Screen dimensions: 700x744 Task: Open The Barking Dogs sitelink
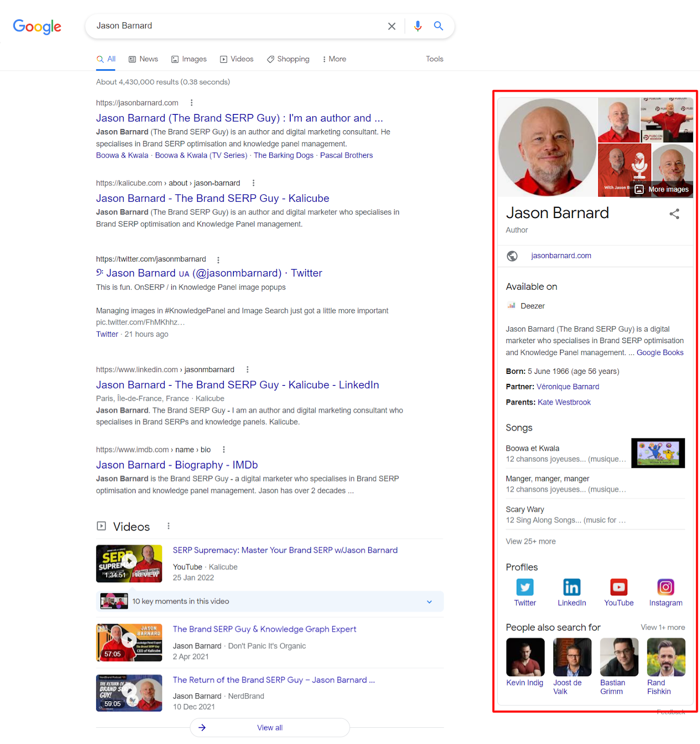[x=284, y=155]
